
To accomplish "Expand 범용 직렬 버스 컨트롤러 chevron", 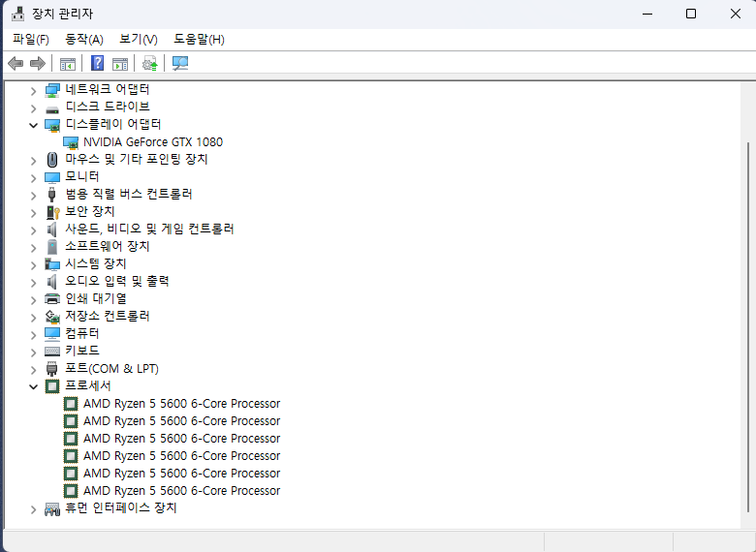I will tap(33, 196).
